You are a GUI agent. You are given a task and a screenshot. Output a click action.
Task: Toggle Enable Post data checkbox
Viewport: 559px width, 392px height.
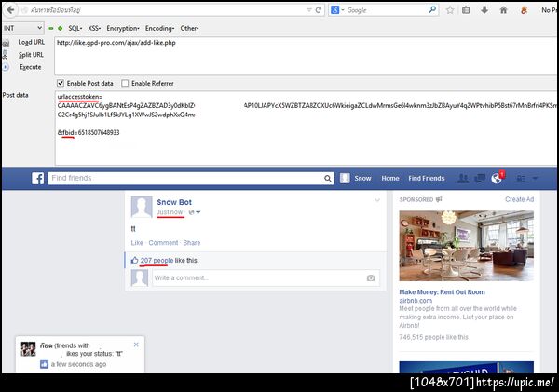(x=61, y=83)
